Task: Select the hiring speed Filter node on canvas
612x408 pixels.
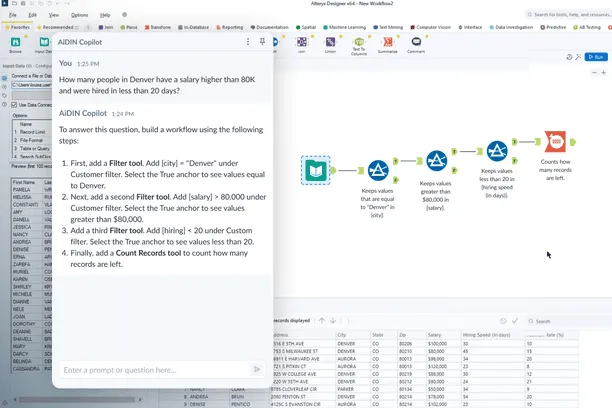Action: [497, 151]
